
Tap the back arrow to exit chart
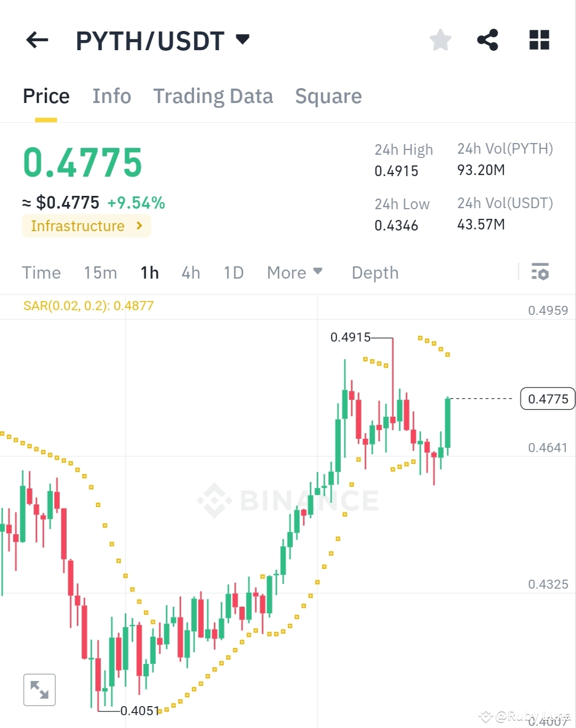(37, 41)
